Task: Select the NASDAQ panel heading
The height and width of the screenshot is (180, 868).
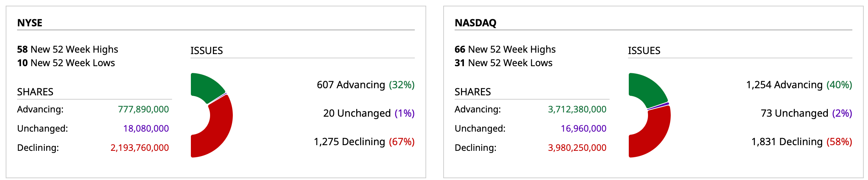Action: pyautogui.click(x=476, y=23)
